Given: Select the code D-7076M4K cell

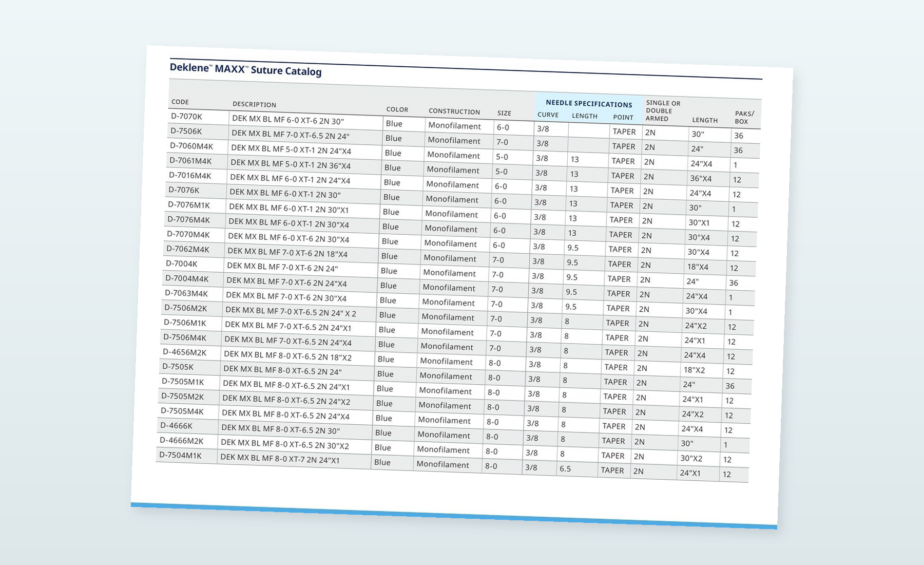Looking at the screenshot, I should (188, 220).
